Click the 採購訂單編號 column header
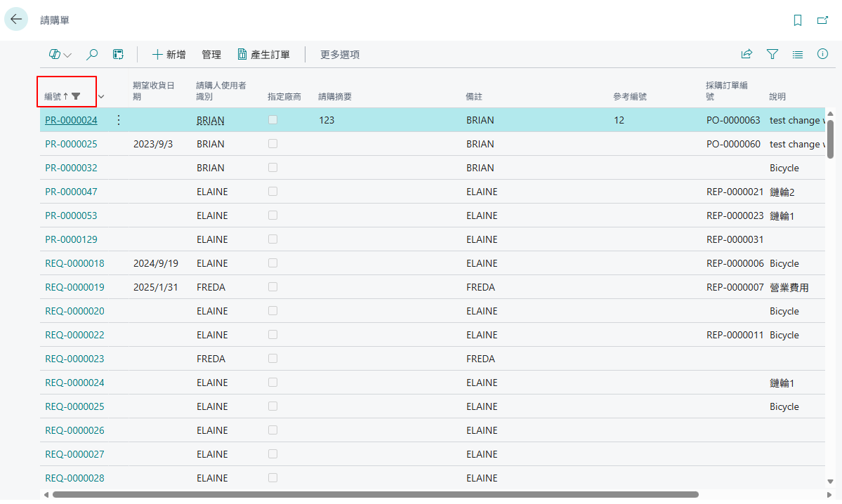Viewport: 842px width, 504px height. coord(727,91)
